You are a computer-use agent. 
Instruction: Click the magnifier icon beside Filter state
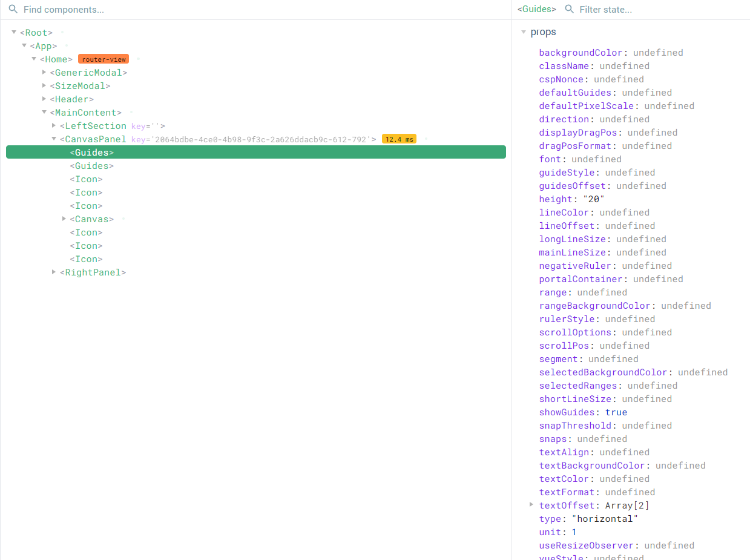[570, 9]
